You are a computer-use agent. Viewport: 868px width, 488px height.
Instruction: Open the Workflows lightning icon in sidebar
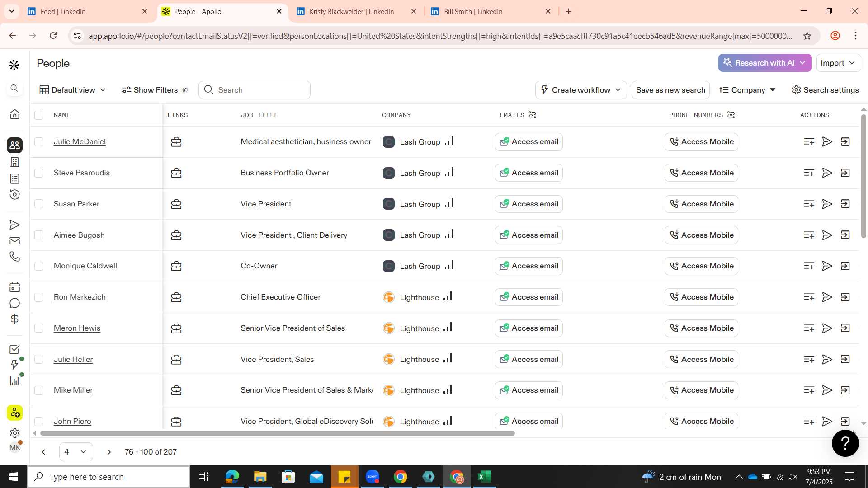pos(14,365)
